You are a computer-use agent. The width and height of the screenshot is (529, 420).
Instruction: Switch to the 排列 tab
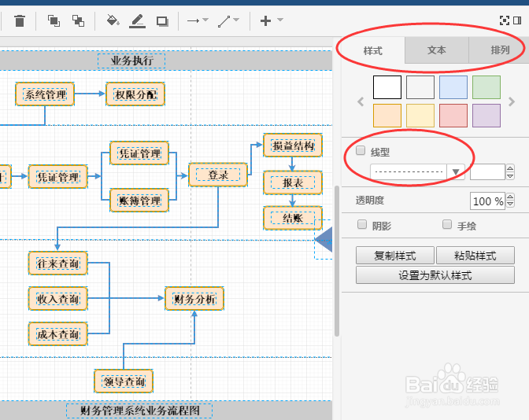[x=499, y=50]
